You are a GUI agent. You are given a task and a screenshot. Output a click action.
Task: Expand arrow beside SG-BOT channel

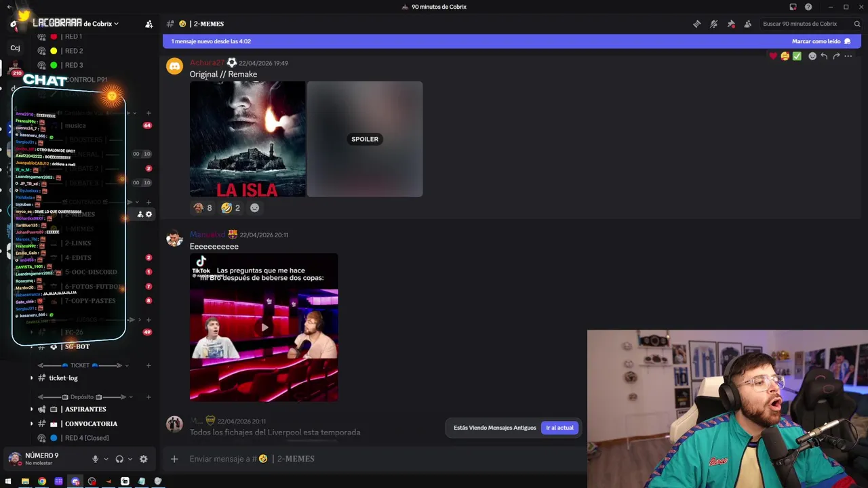click(x=31, y=347)
